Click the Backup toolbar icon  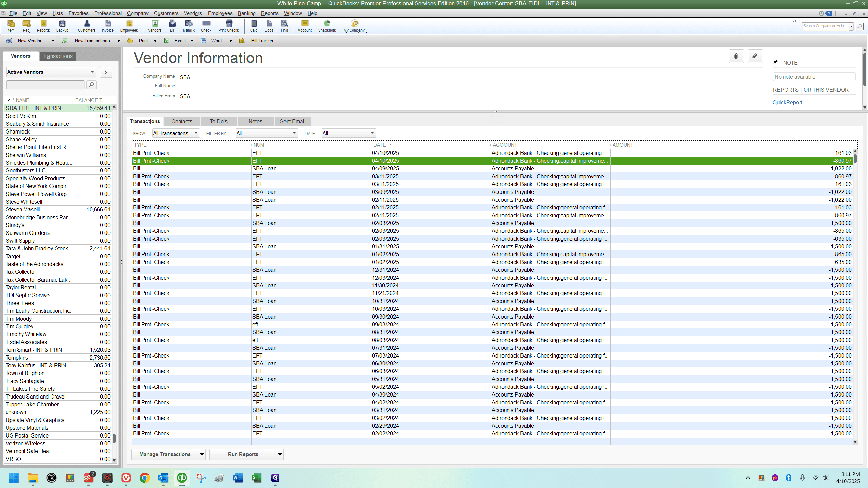(x=62, y=26)
